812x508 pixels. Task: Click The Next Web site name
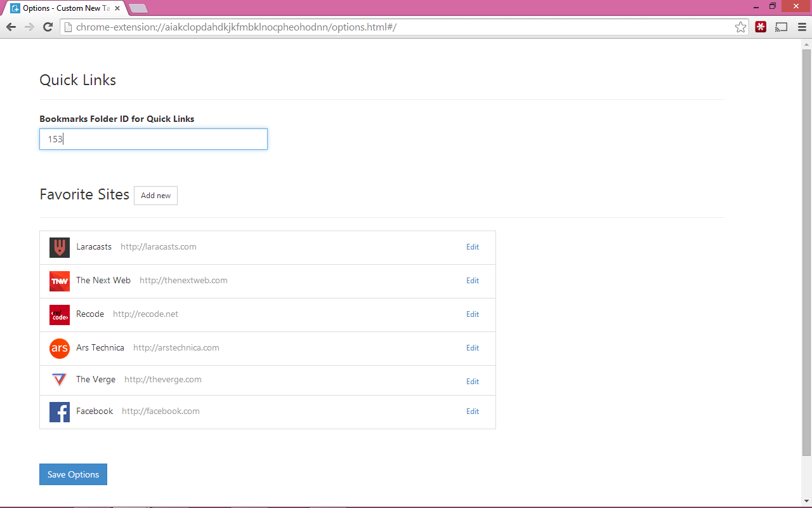click(103, 280)
